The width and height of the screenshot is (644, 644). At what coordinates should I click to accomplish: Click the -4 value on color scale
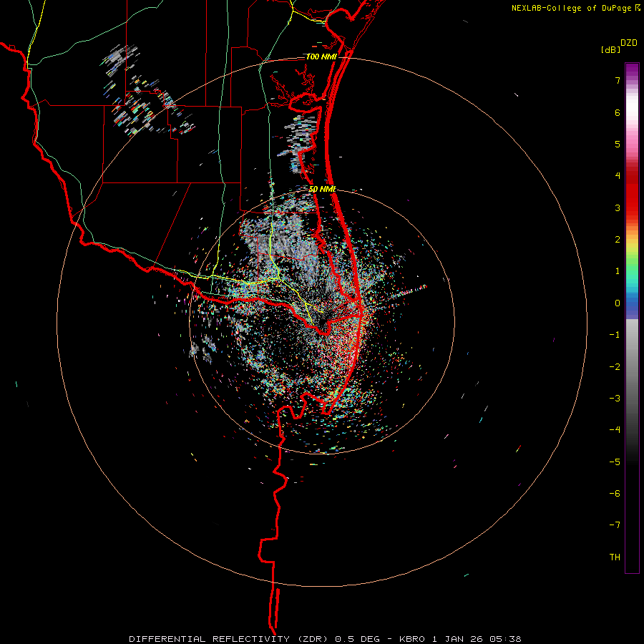(x=615, y=430)
